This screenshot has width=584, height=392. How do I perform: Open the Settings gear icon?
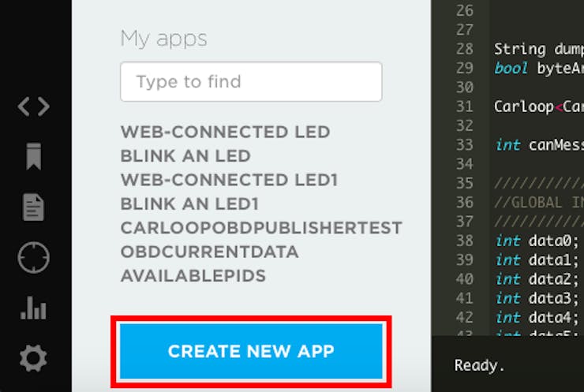pos(33,358)
